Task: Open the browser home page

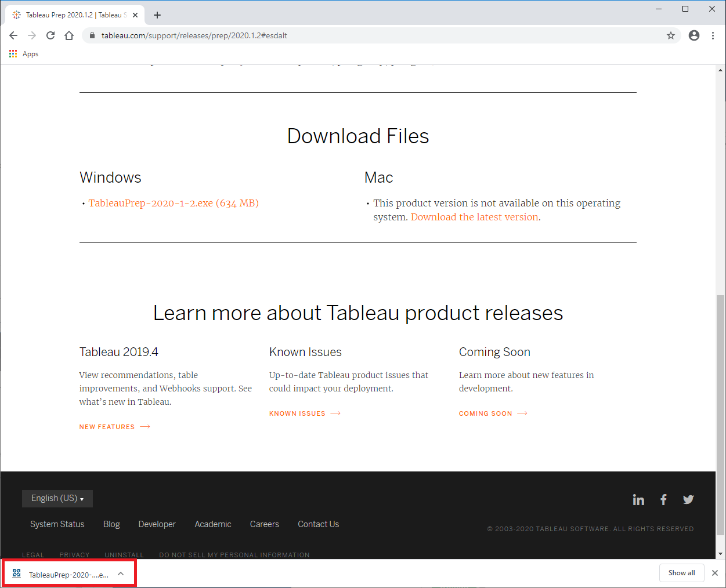Action: click(x=69, y=35)
